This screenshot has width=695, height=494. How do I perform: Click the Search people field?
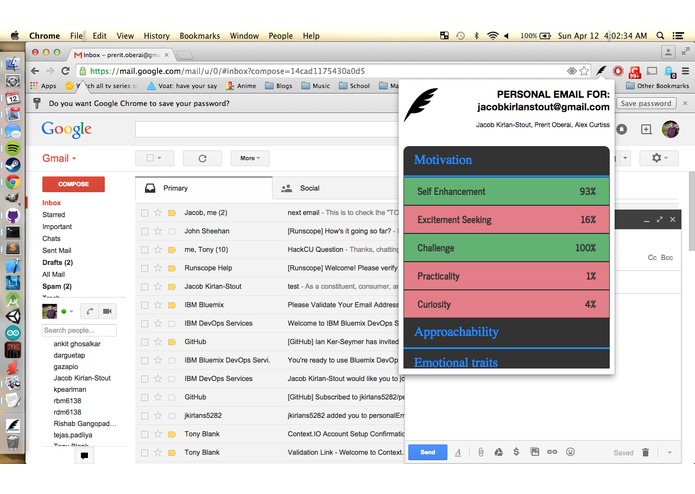tap(79, 331)
